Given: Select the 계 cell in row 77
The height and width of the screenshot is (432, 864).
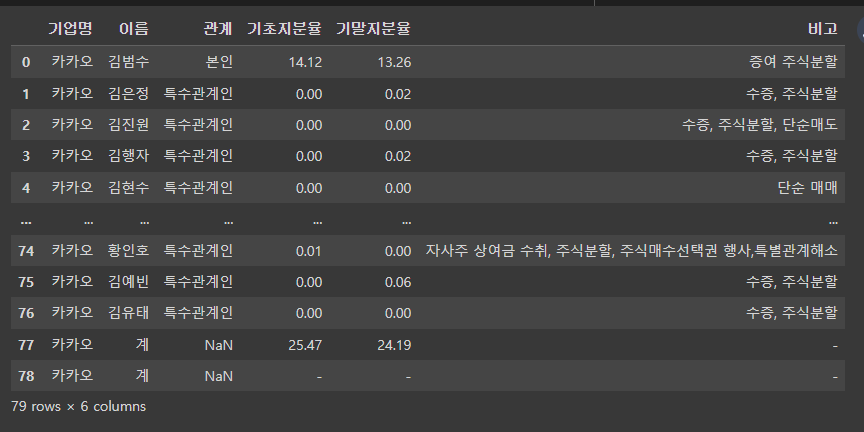Looking at the screenshot, I should (142, 345).
